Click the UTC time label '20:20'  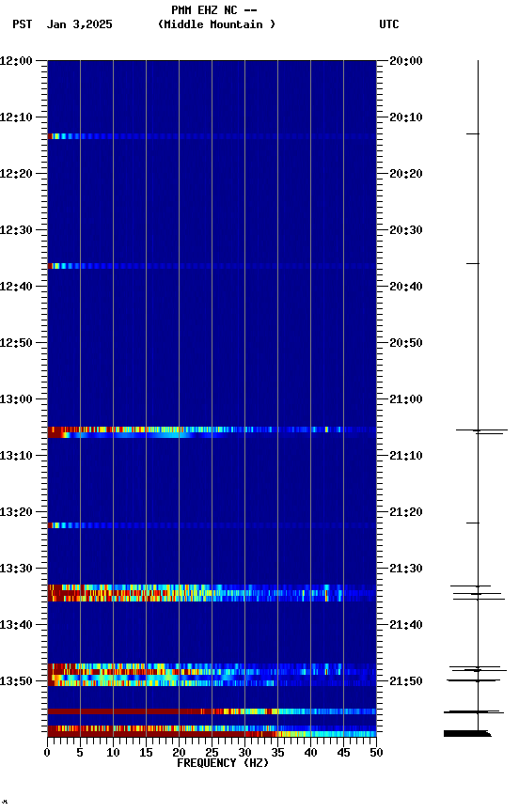tap(406, 174)
